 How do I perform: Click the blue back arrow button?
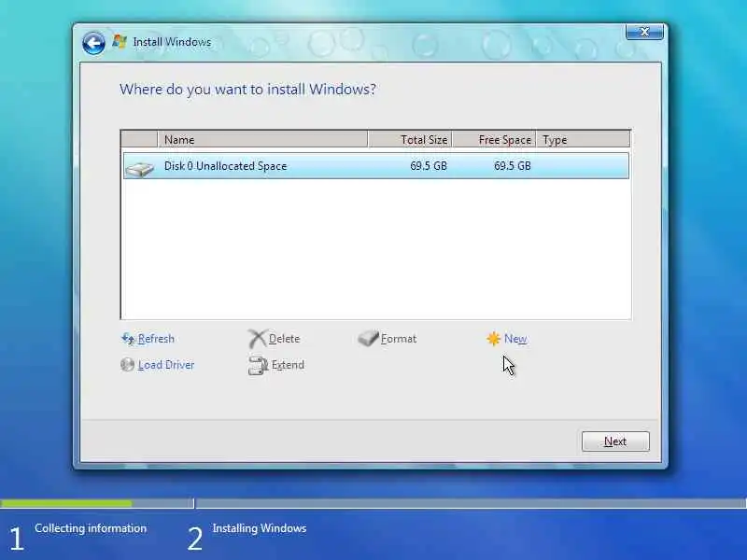click(93, 43)
